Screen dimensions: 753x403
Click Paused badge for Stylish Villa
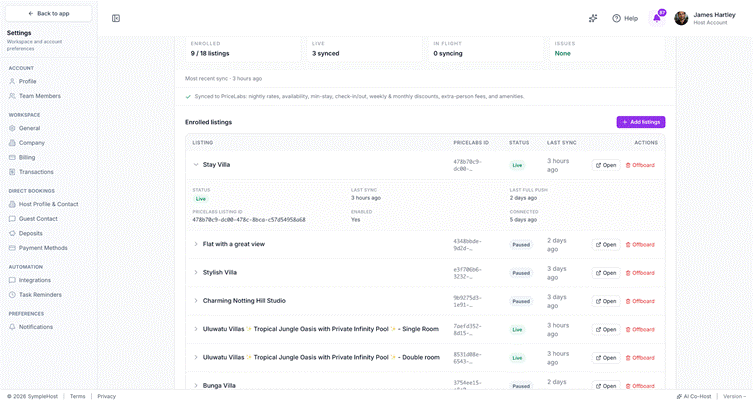(x=521, y=273)
